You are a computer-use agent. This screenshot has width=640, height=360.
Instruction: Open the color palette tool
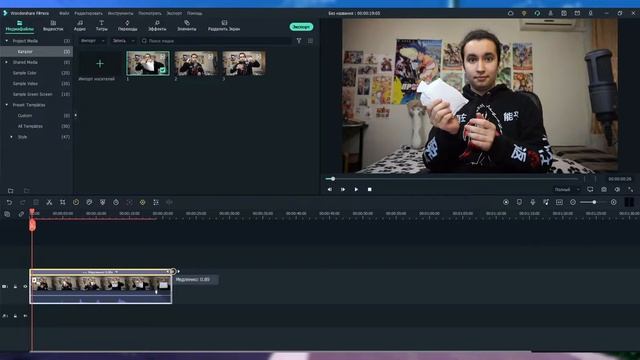tap(89, 202)
